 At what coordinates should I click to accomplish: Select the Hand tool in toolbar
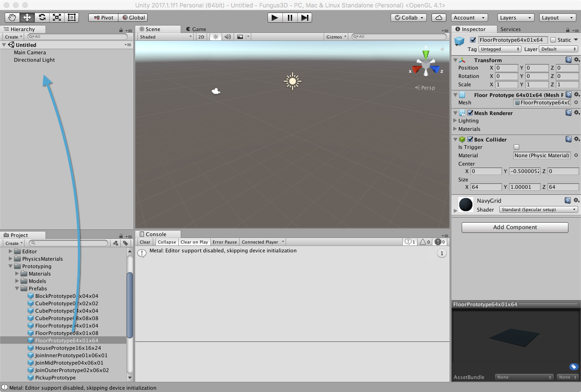click(12, 18)
